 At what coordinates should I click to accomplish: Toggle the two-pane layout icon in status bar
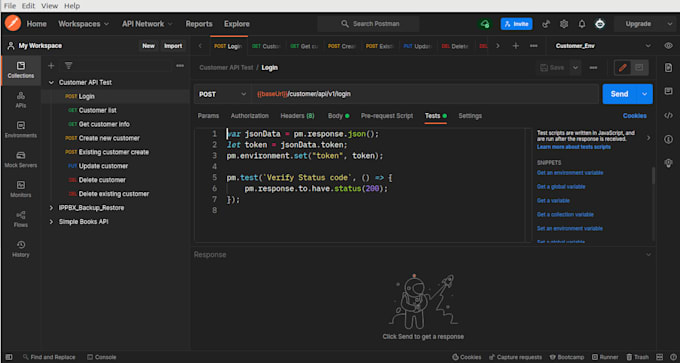[x=660, y=357]
